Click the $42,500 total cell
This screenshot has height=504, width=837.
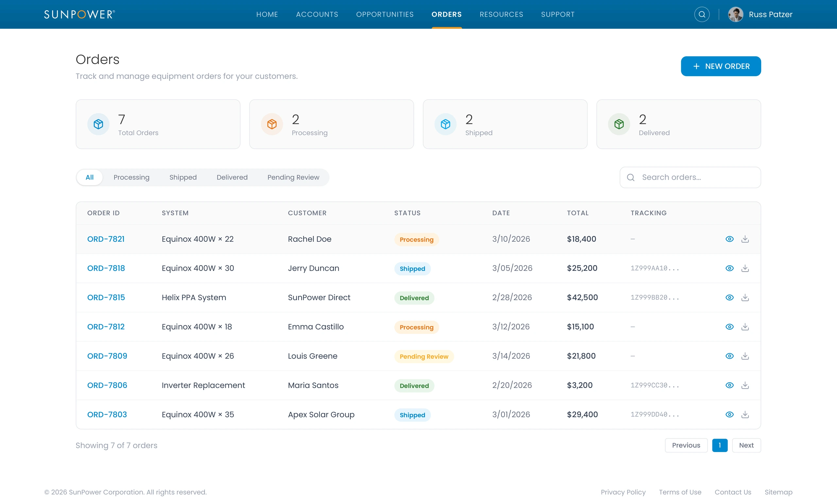click(582, 297)
